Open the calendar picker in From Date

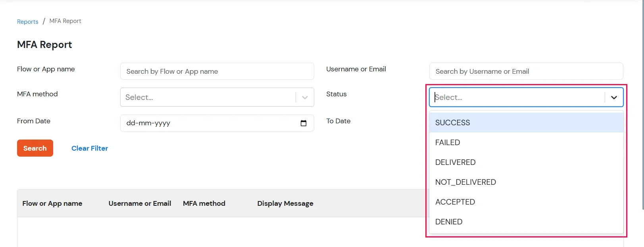(x=304, y=123)
